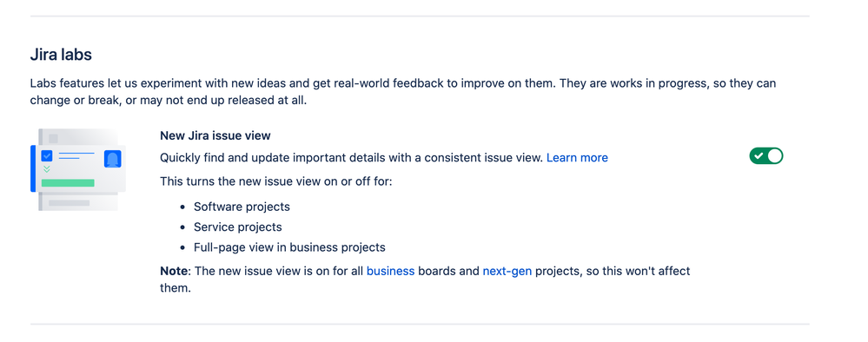This screenshot has height=342, width=868.
Task: Click the blue avatar icon in illustration
Action: pos(112,159)
